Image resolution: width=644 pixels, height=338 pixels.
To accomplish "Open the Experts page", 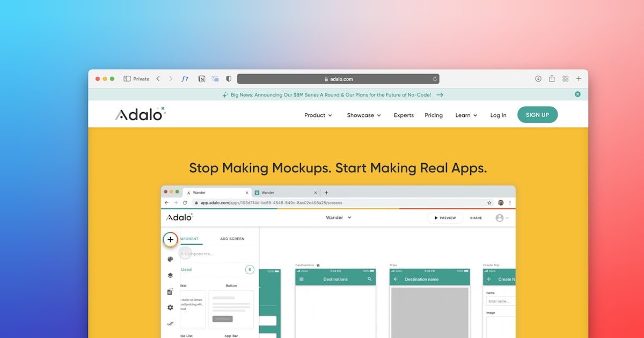I will click(404, 115).
